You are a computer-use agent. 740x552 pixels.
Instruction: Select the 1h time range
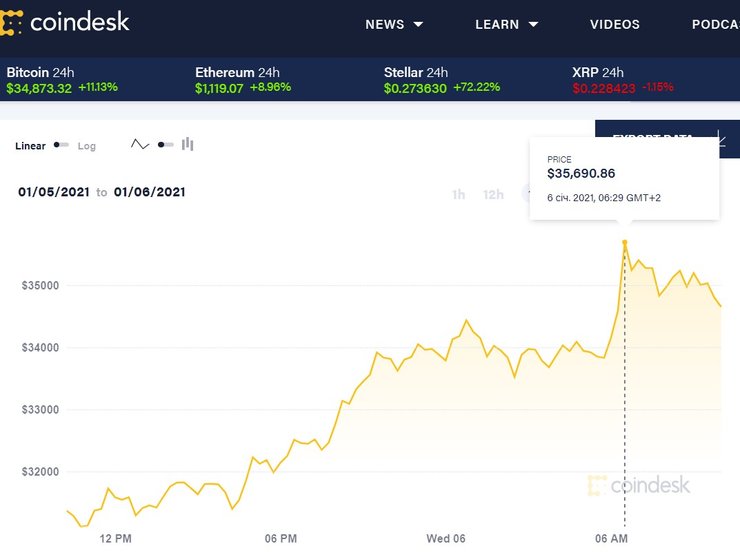pos(458,194)
